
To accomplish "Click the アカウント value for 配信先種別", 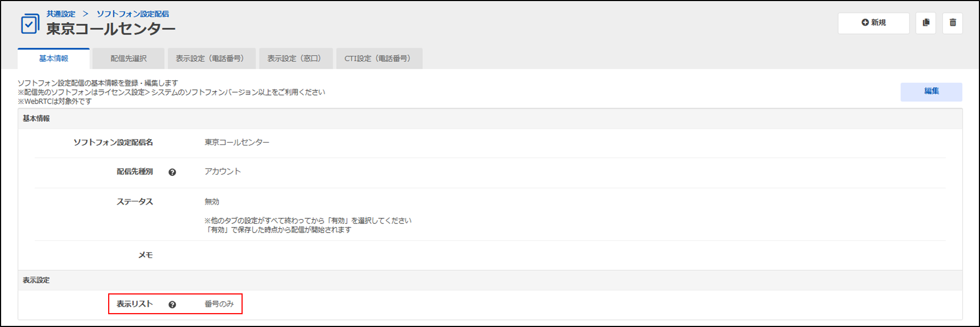I will (223, 171).
